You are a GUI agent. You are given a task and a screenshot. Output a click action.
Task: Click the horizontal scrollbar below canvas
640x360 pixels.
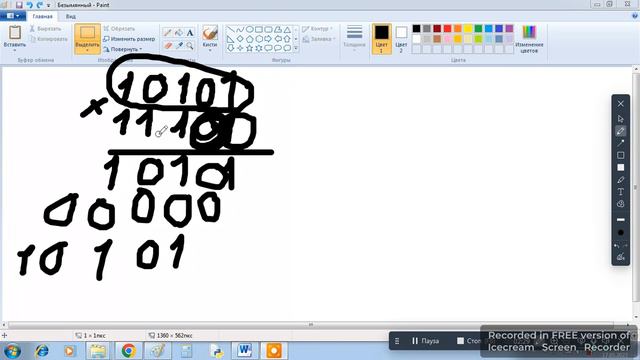[311, 324]
